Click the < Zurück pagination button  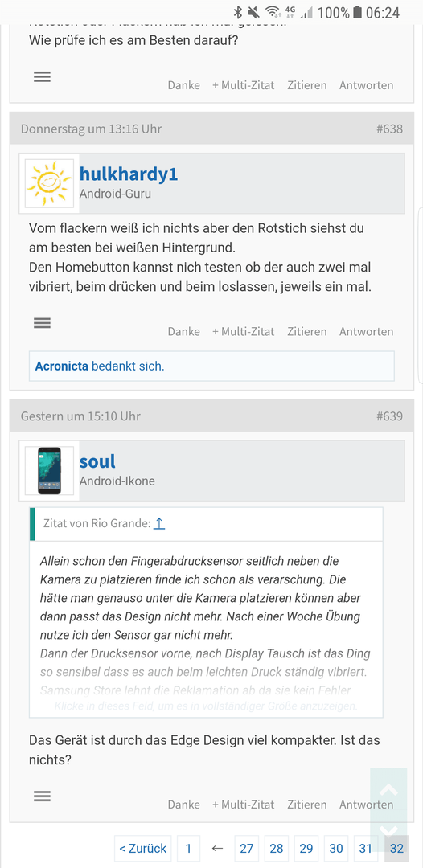(143, 848)
